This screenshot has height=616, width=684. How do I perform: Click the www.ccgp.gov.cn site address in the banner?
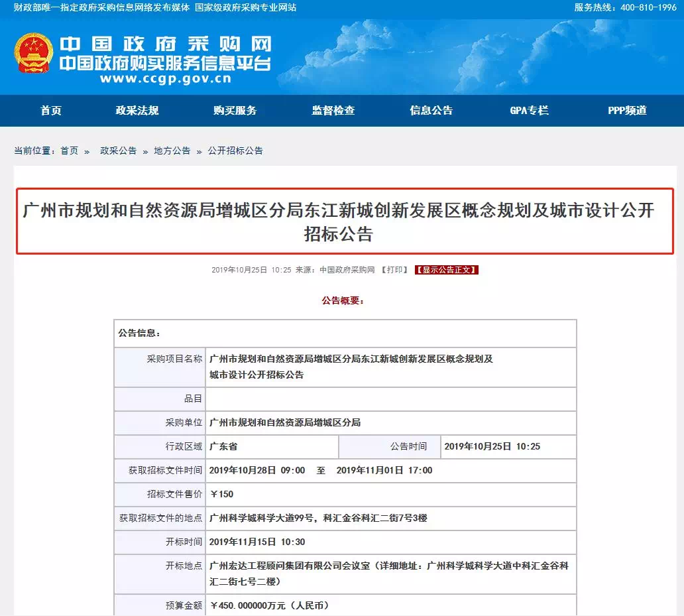[165, 78]
